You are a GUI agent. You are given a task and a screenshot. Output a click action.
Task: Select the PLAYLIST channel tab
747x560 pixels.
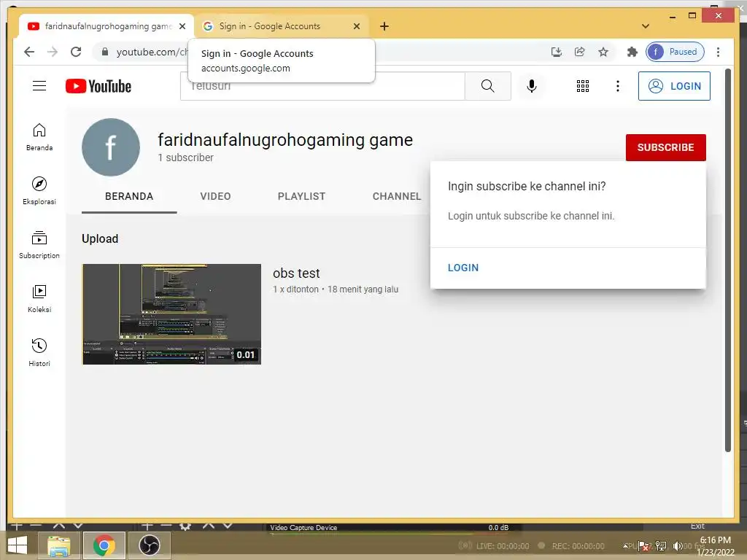pyautogui.click(x=301, y=196)
